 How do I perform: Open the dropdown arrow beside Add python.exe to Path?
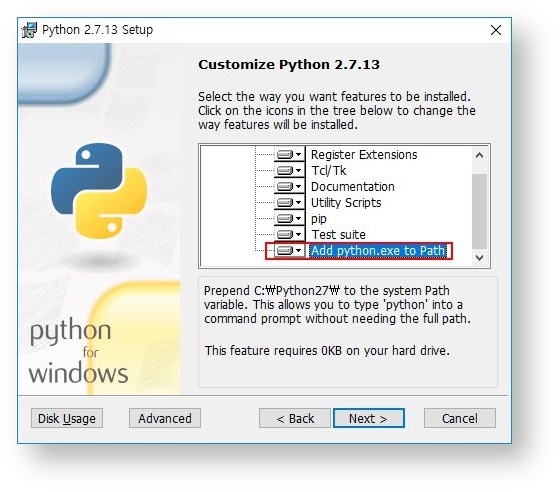(299, 251)
